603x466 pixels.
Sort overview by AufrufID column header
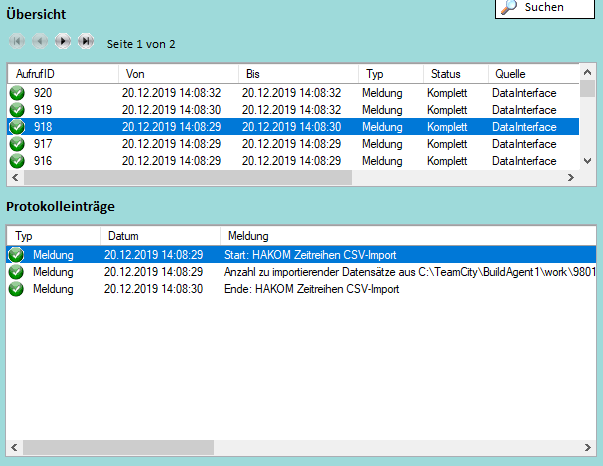coord(62,74)
